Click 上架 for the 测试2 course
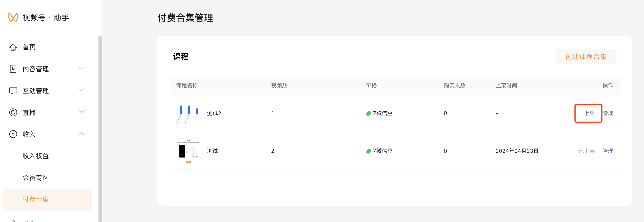Viewport: 644px width, 222px height. [x=589, y=113]
